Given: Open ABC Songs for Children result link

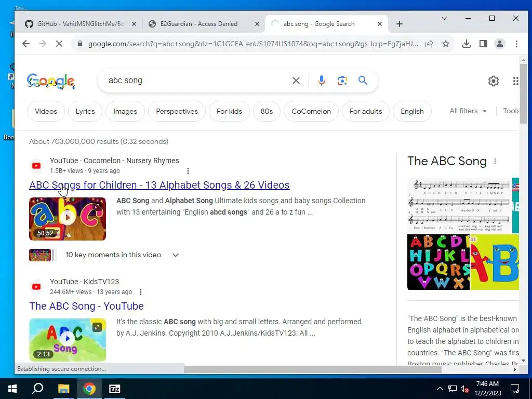Looking at the screenshot, I should 159,185.
